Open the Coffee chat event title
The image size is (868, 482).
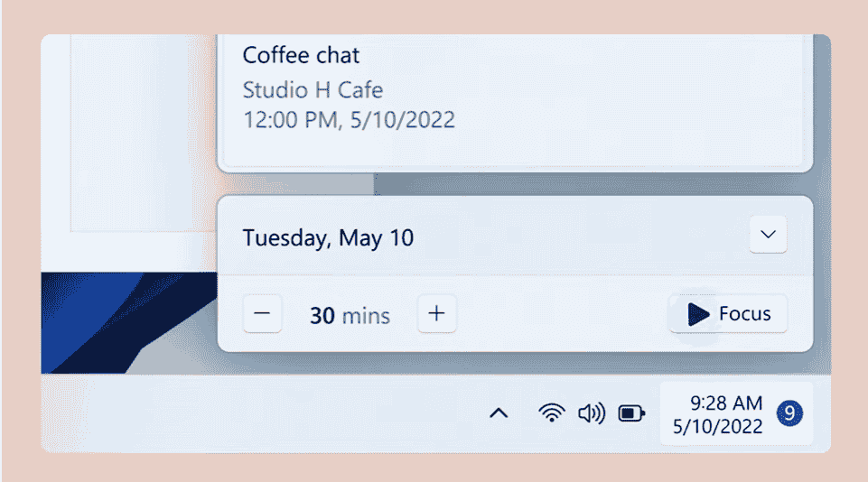click(x=301, y=55)
